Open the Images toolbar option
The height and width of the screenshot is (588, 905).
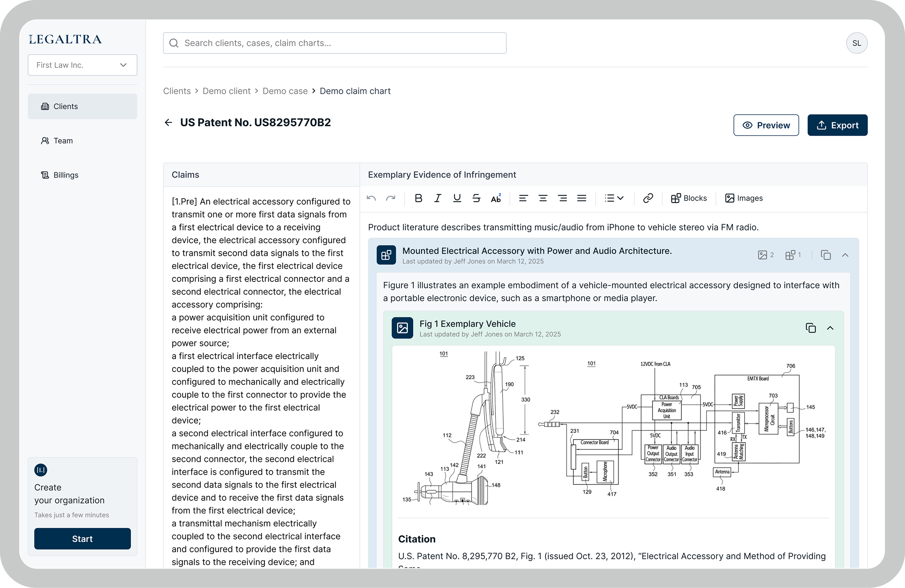coord(743,198)
